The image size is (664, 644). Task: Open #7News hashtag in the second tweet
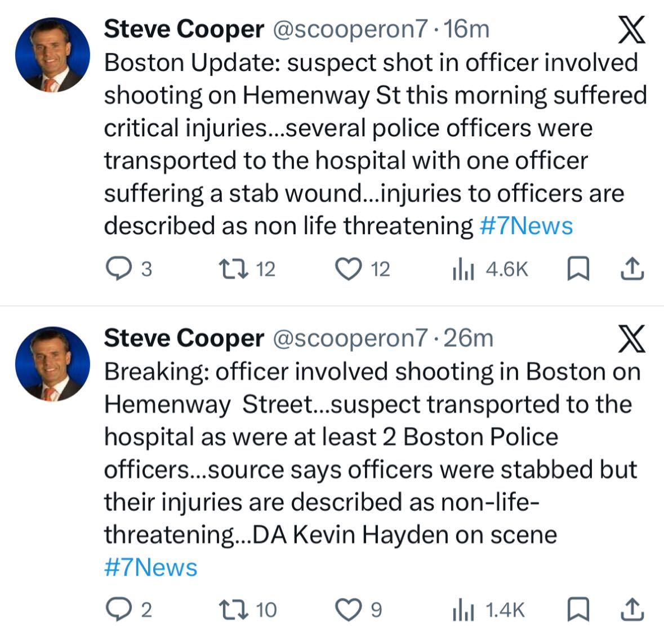(151, 567)
